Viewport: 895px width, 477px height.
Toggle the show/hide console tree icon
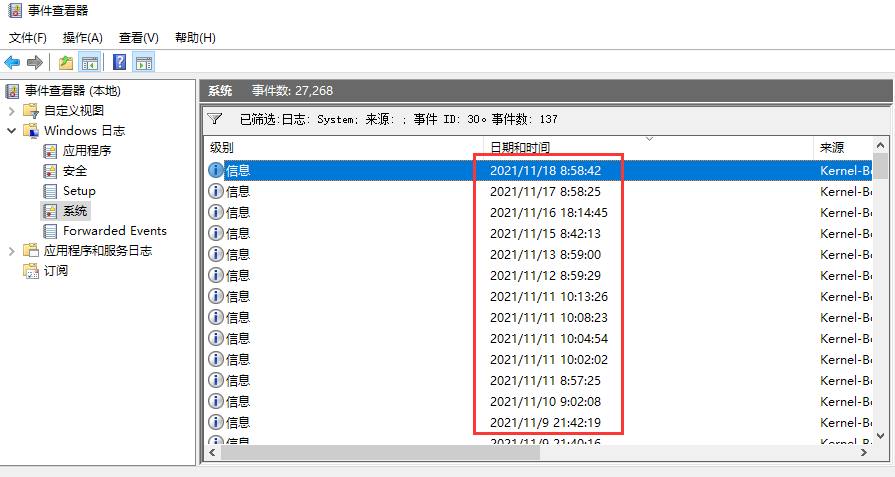pos(90,63)
